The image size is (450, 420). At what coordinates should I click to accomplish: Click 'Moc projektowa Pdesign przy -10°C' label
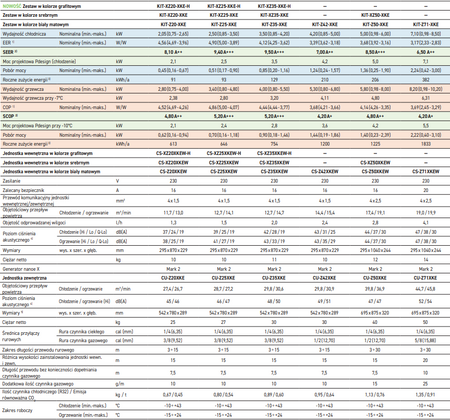(x=37, y=126)
